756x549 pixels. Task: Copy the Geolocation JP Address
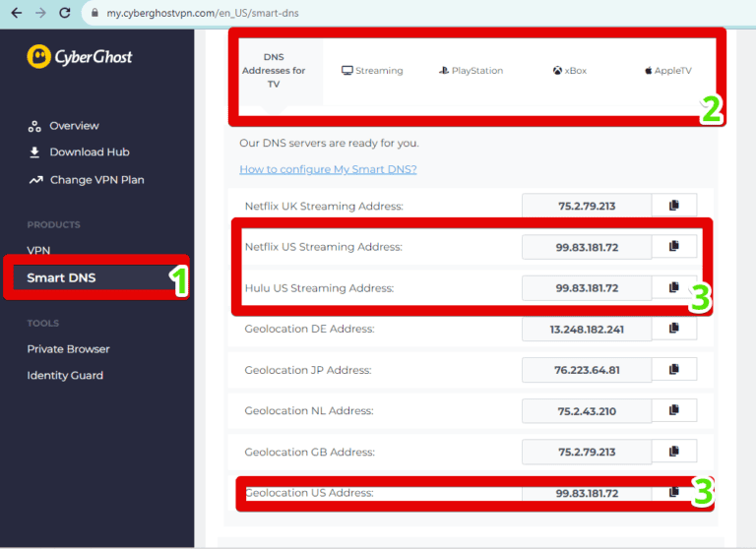pos(674,370)
